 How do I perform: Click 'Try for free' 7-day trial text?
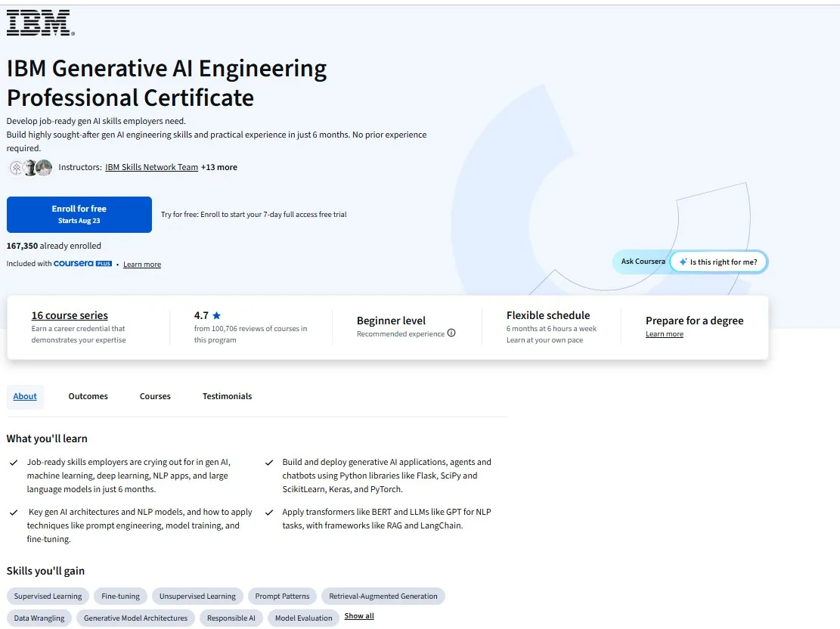[x=254, y=214]
